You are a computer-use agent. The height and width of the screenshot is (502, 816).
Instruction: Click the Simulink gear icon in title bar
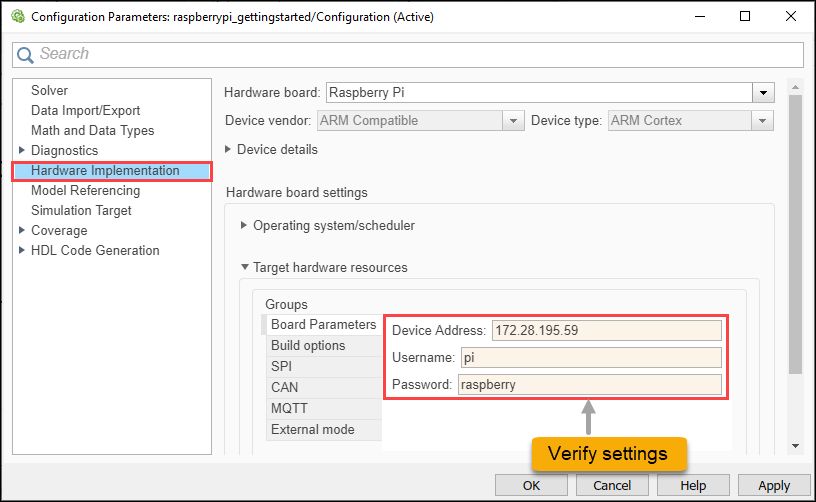15,17
